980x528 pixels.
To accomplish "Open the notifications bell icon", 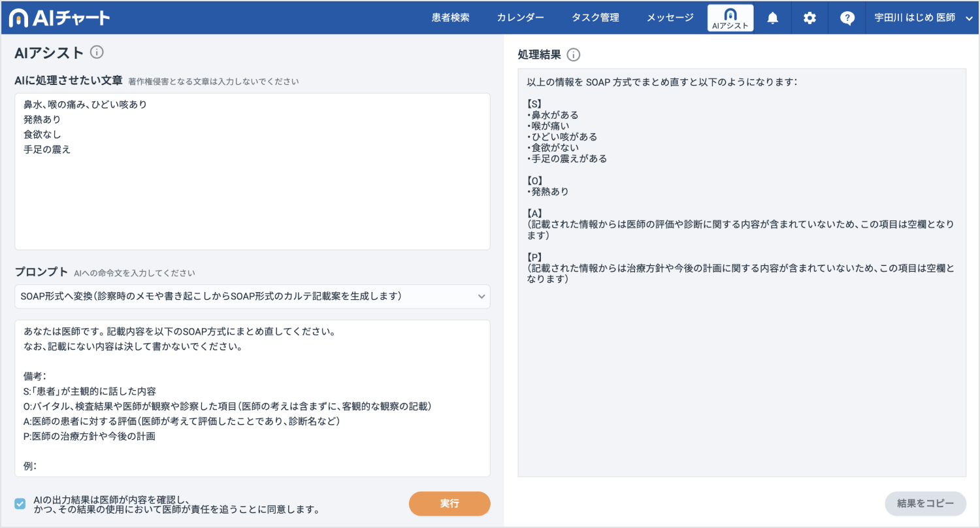I will (x=772, y=18).
